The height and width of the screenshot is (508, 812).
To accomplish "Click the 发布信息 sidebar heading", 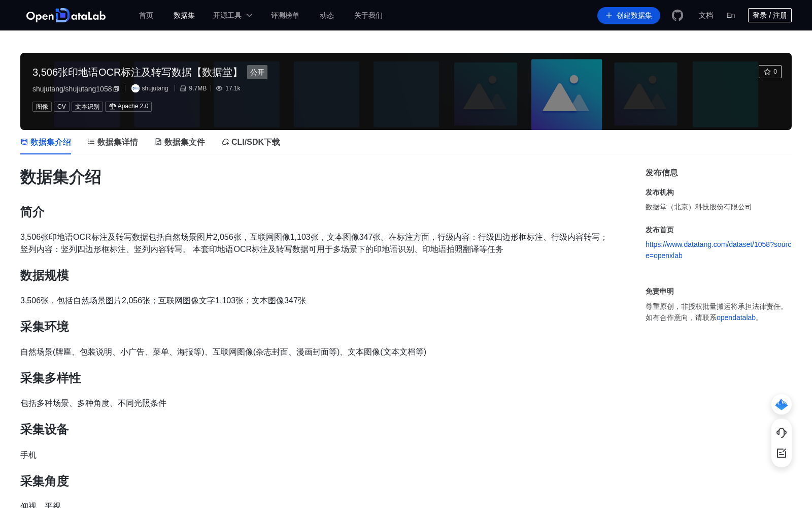I will click(662, 173).
